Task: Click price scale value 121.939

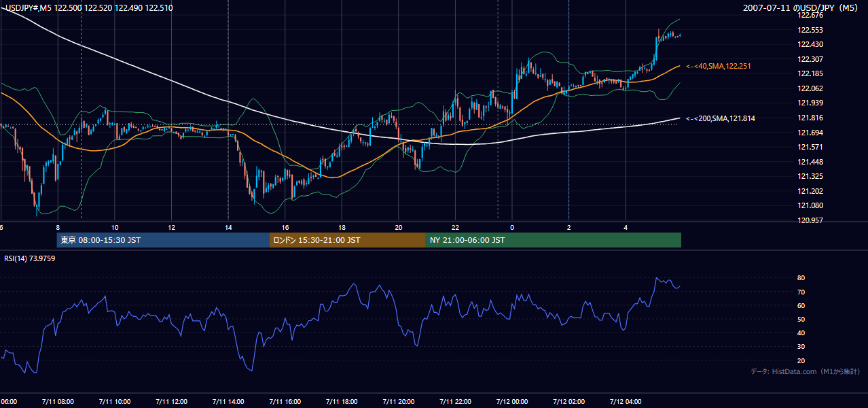Action: [810, 103]
